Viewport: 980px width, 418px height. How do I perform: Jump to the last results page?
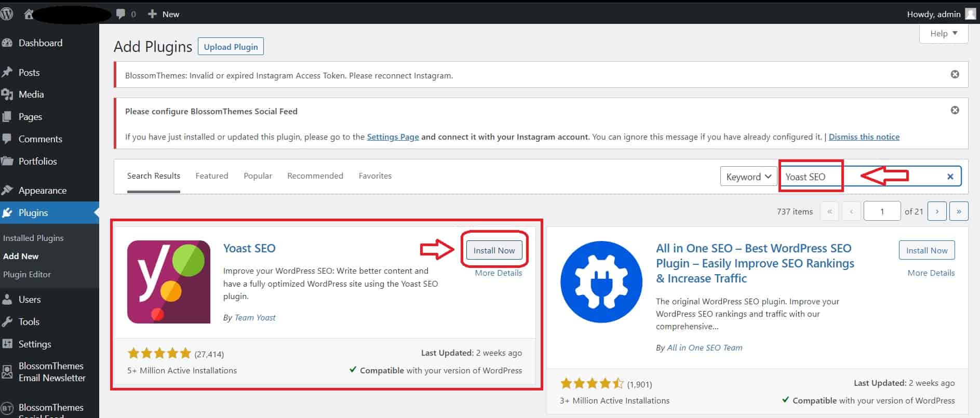pyautogui.click(x=959, y=211)
